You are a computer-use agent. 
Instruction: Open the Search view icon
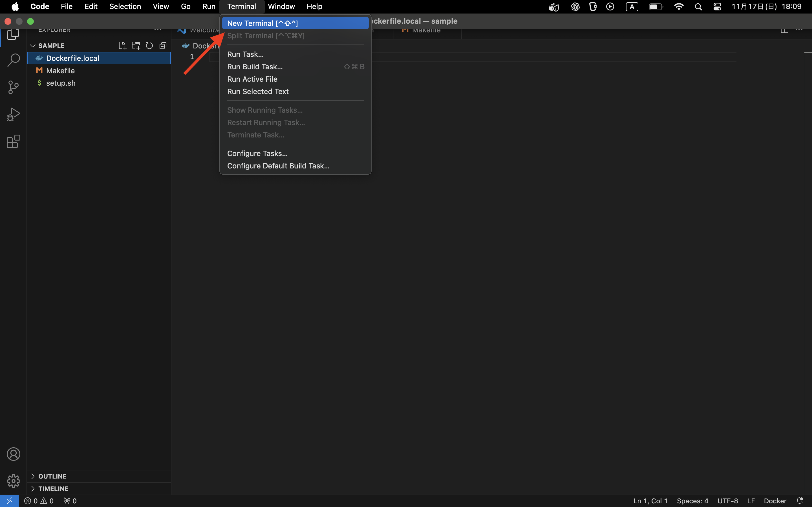[14, 60]
